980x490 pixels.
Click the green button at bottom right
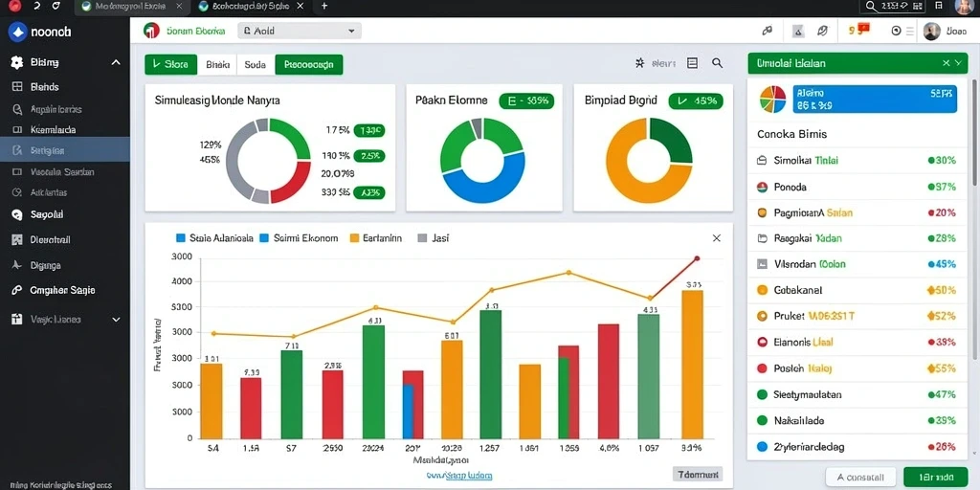935,478
